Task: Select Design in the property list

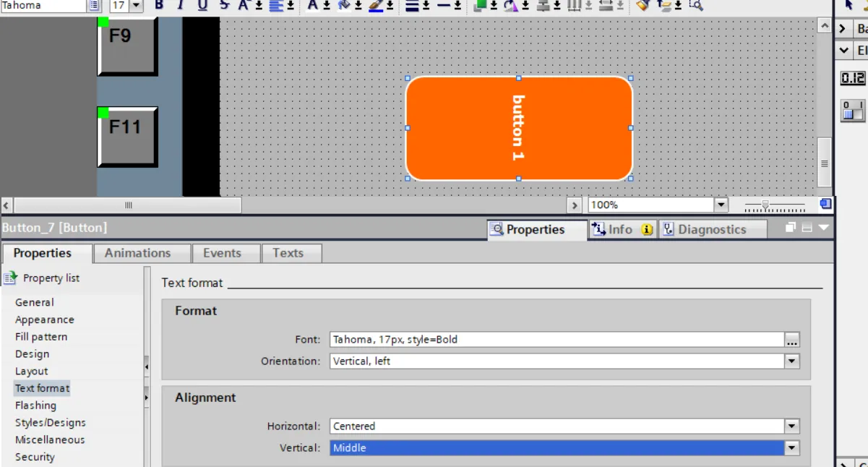Action: [x=33, y=354]
